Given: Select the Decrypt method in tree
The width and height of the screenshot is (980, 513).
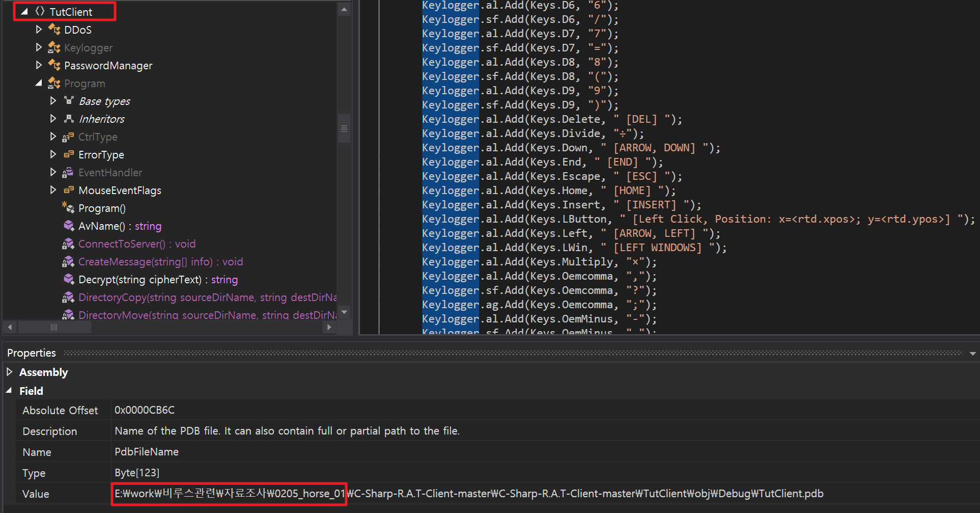Looking at the screenshot, I should (158, 280).
